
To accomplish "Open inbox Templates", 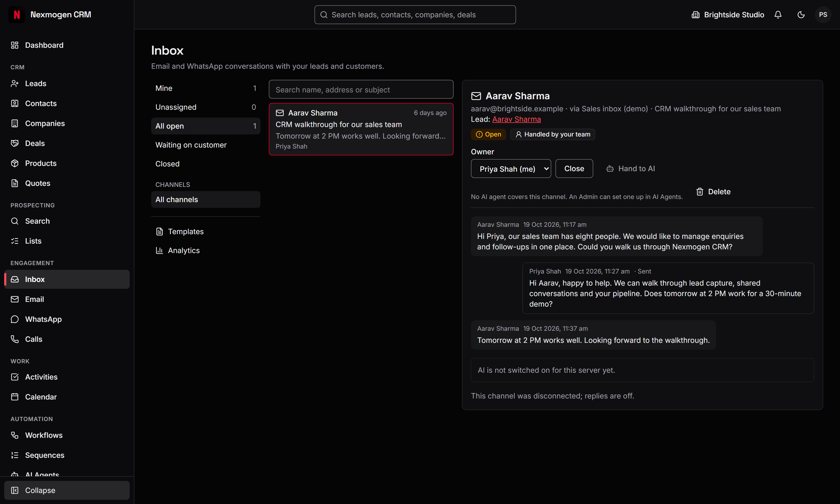I will (206, 232).
